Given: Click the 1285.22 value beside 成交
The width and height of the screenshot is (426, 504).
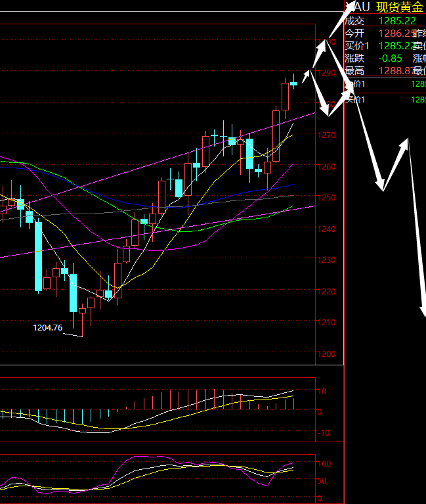Looking at the screenshot, I should pyautogui.click(x=397, y=21).
